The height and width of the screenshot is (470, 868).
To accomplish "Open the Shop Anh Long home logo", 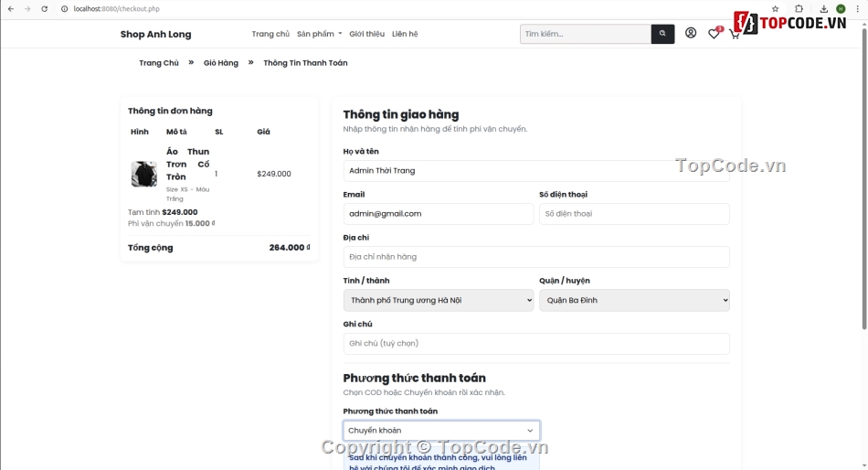I will pos(155,35).
